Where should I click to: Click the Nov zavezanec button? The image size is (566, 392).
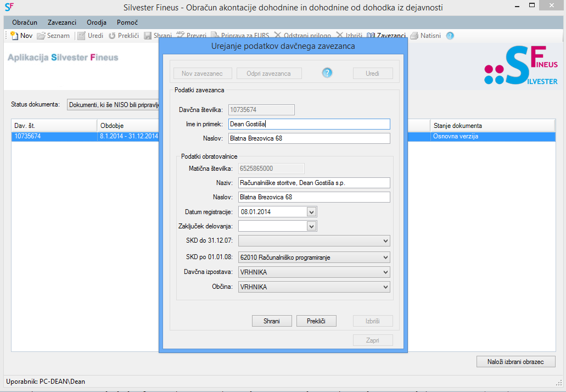point(202,73)
